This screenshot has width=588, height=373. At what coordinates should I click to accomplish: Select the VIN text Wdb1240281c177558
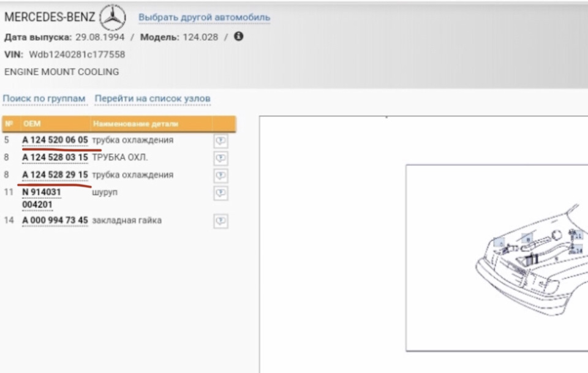click(77, 55)
